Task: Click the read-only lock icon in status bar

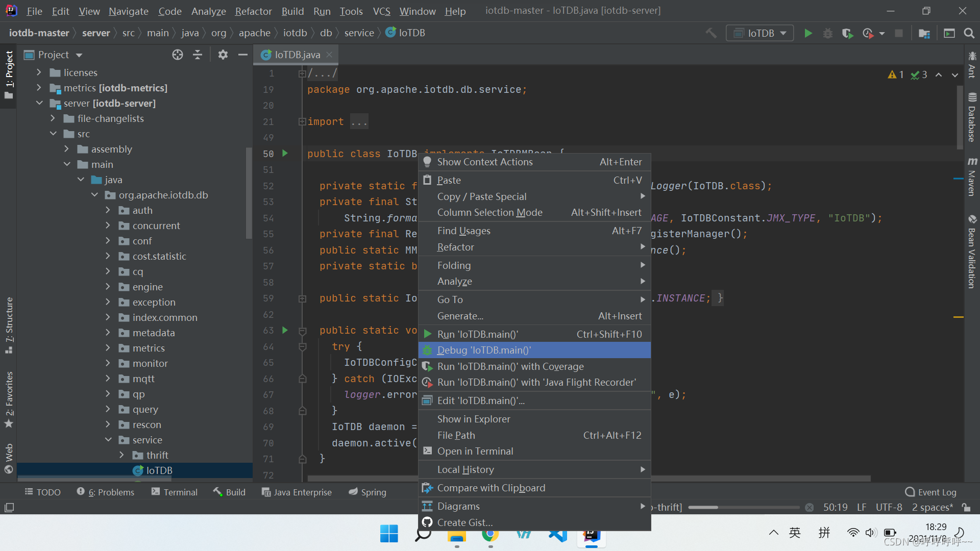Action: tap(966, 508)
